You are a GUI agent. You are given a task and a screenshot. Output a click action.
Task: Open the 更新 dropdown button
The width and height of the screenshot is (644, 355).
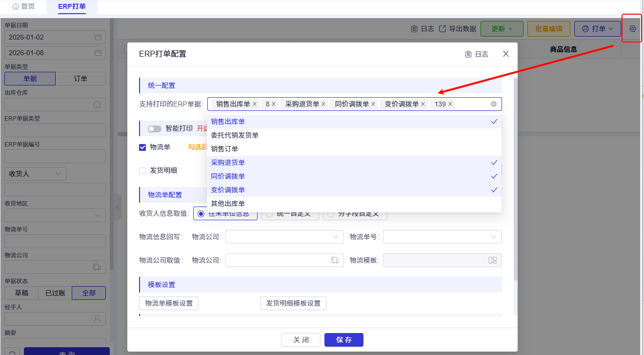point(502,29)
